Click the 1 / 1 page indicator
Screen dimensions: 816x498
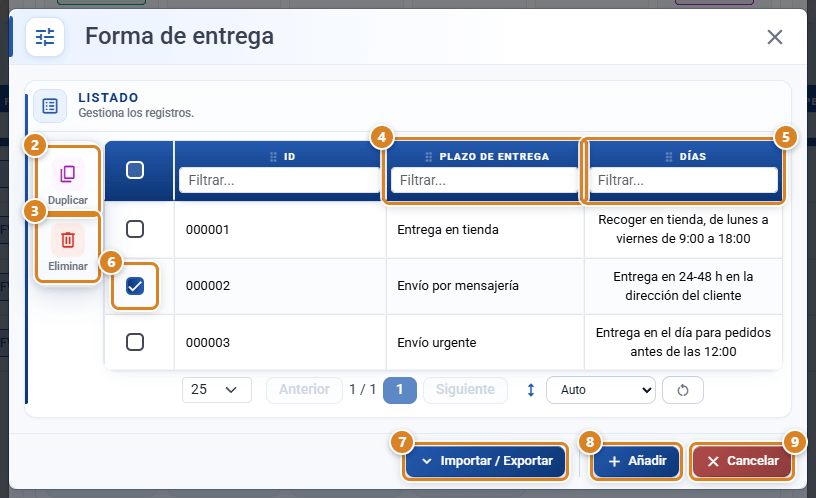[x=363, y=390]
